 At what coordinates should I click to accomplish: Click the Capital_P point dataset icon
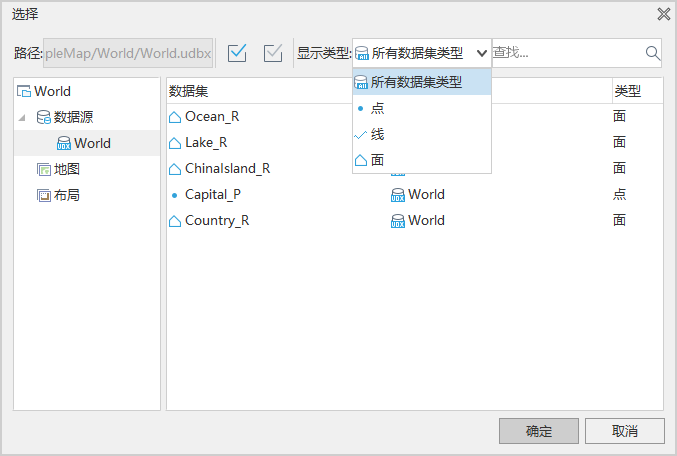click(x=175, y=195)
